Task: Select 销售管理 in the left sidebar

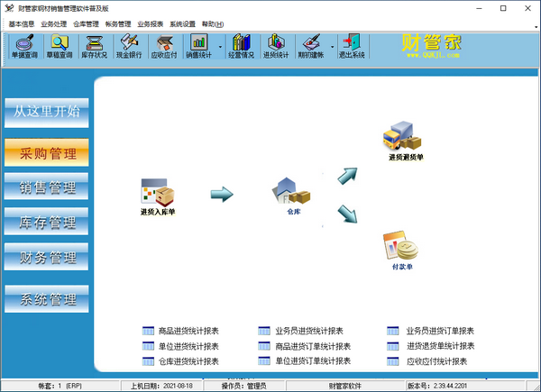Action: (47, 188)
